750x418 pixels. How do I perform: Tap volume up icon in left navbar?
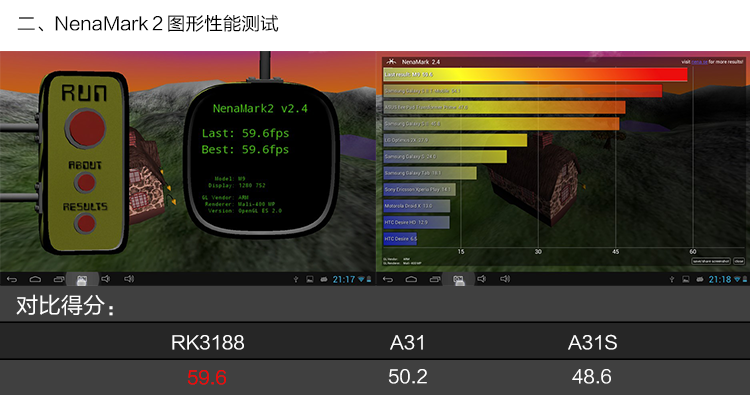tap(129, 279)
